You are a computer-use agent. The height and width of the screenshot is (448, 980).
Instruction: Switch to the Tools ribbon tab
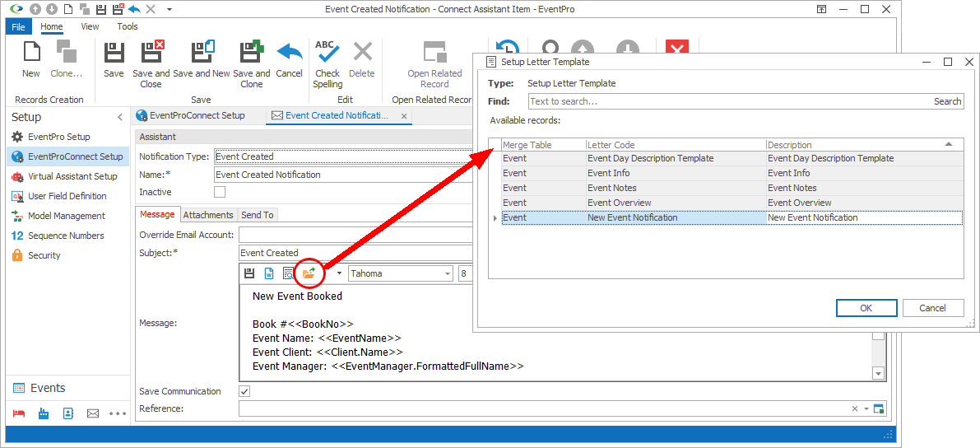click(x=128, y=26)
